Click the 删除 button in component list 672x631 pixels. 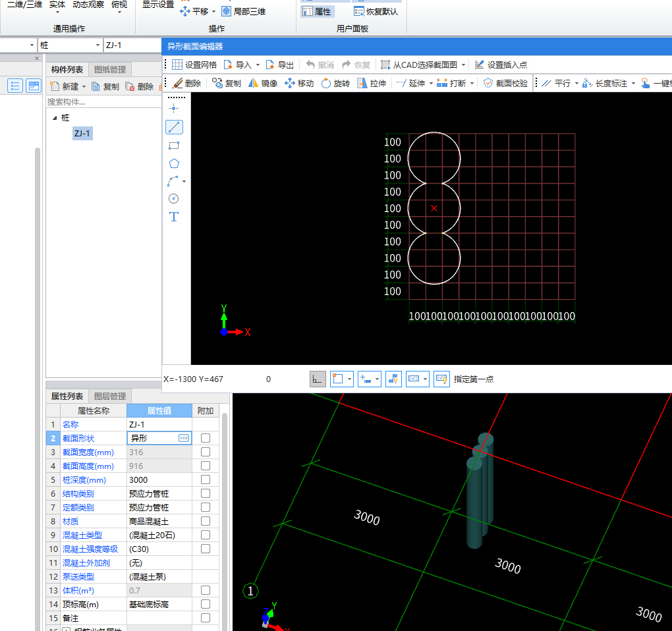coord(140,86)
